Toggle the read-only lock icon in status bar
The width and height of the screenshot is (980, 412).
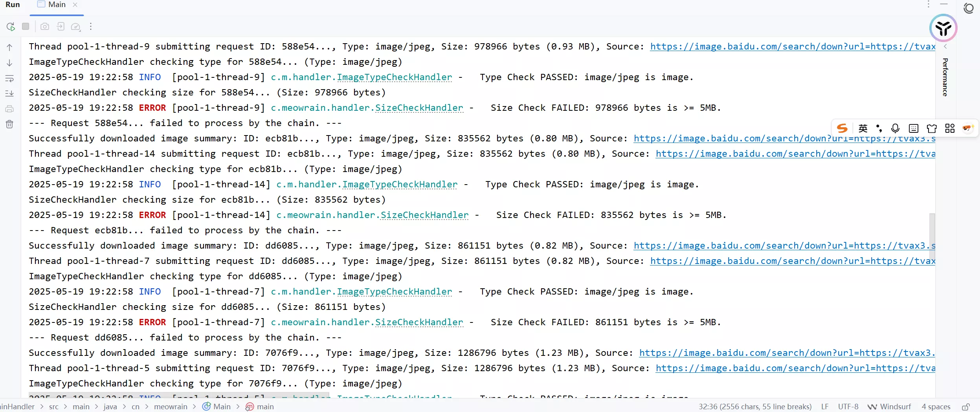(966, 407)
